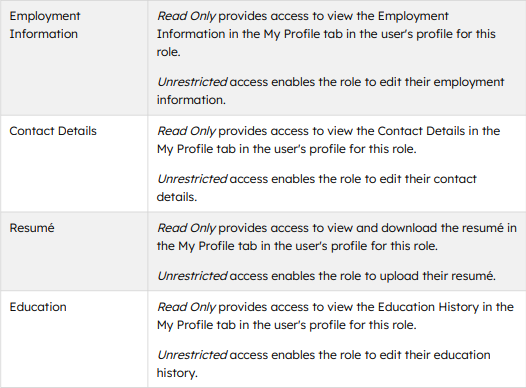Click the Resumé row label
This screenshot has height=388, width=526.
click(32, 228)
